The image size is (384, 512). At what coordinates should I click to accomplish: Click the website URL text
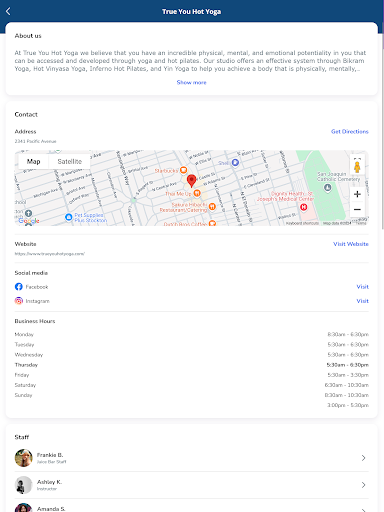pyautogui.click(x=50, y=254)
